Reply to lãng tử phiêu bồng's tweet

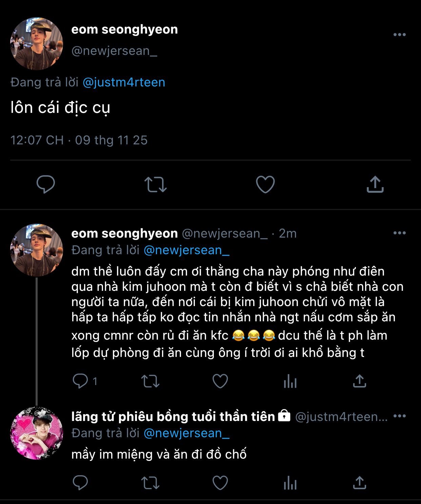pos(80,483)
